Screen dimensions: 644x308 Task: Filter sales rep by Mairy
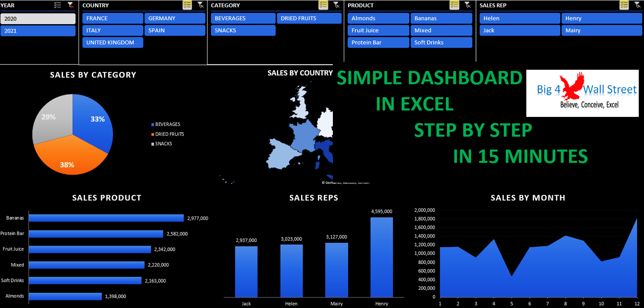coord(602,30)
